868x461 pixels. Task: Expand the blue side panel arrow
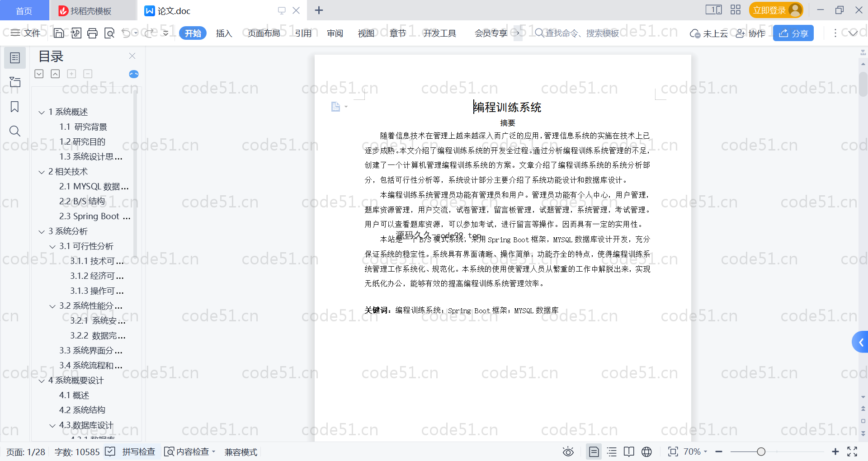(861, 342)
